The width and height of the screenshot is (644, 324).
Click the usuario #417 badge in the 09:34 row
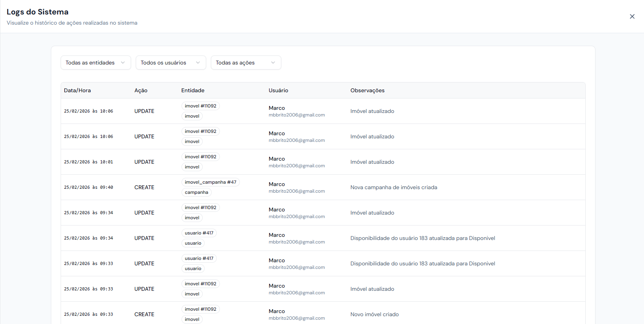[199, 233]
